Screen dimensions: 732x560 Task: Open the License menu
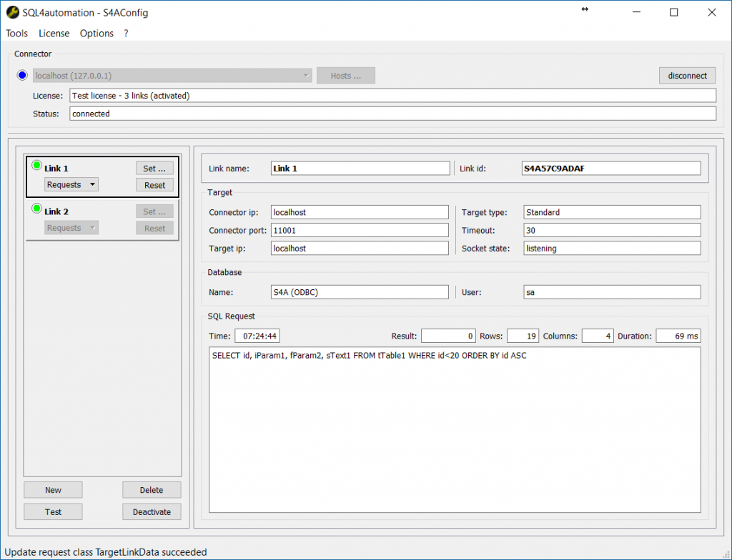54,34
